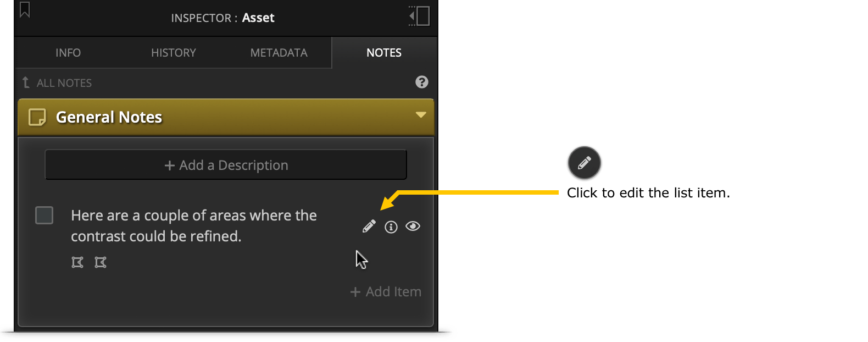Click the bookmark icon in the inspector header

pyautogui.click(x=25, y=10)
